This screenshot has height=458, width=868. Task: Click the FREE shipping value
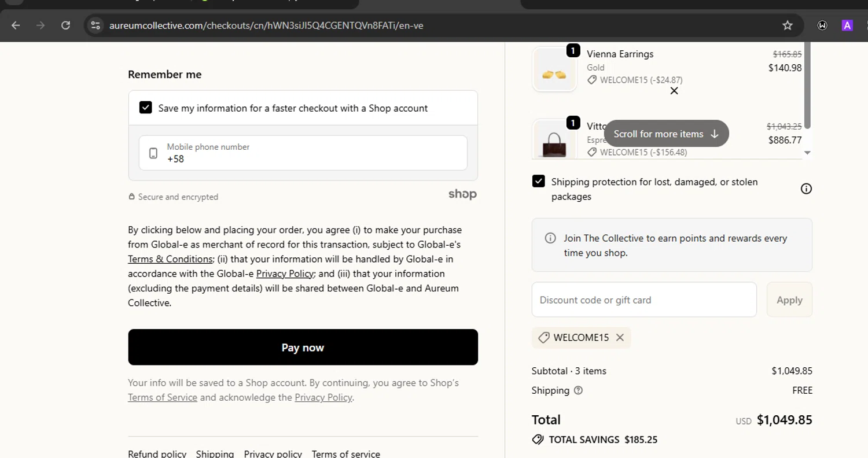pos(803,390)
